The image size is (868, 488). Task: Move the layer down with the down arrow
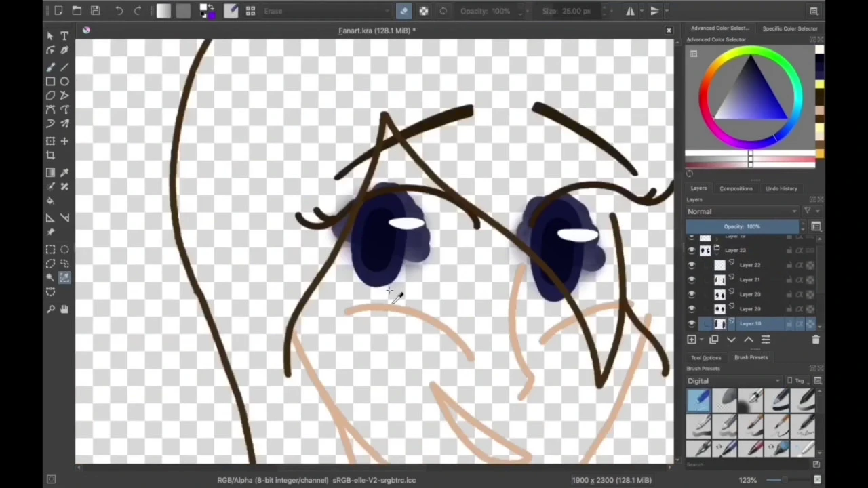731,340
